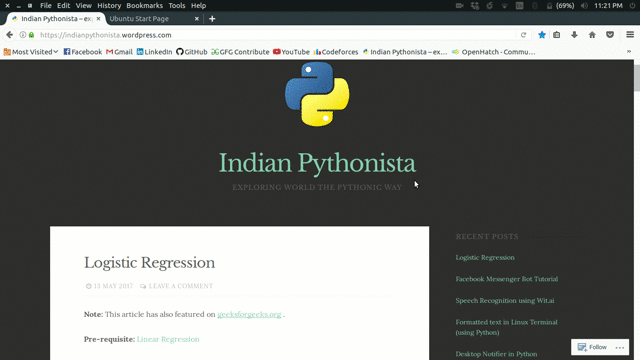Reload the page with the refresh icon

[x=523, y=35]
